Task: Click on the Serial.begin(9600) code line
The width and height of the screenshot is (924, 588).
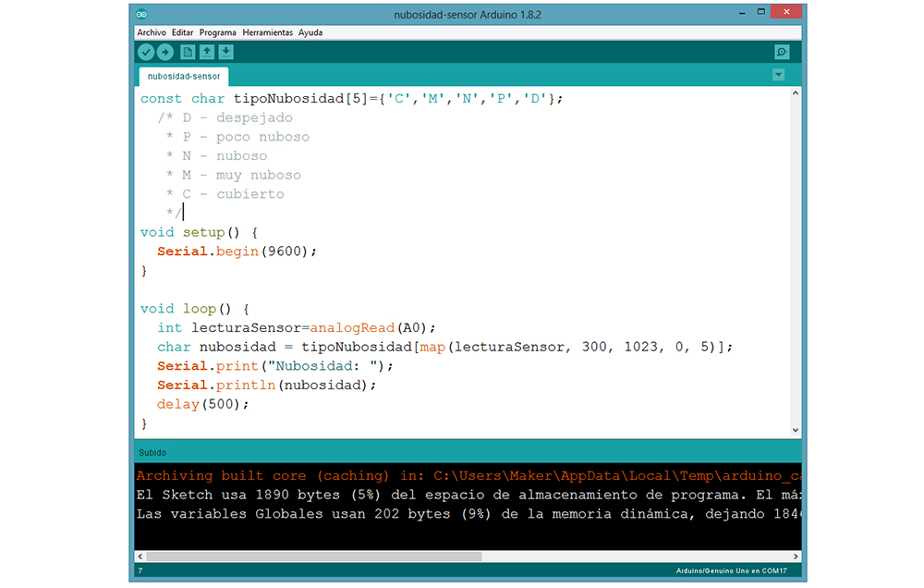Action: click(237, 251)
